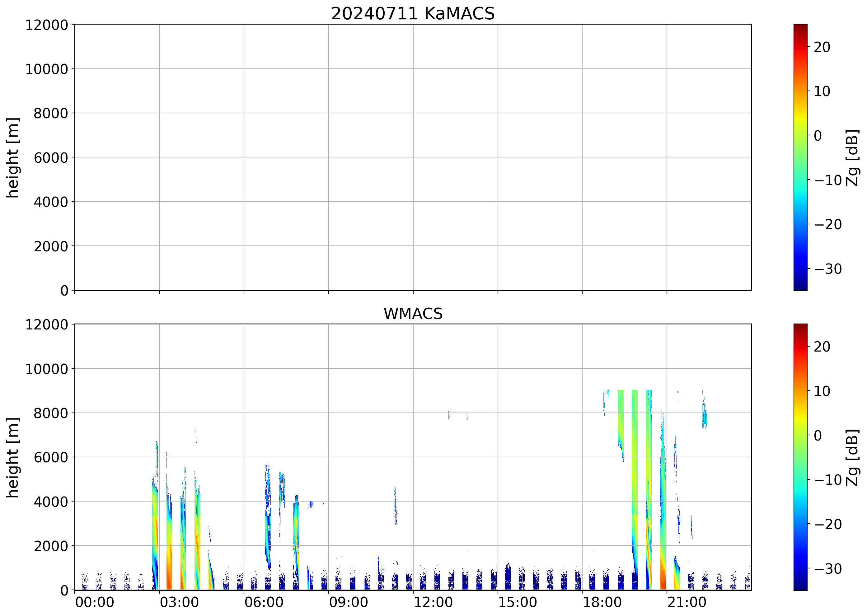Screen dimensions: 867x616
Task: Click the top panel 'height [m]' axis label
Action: click(13, 157)
